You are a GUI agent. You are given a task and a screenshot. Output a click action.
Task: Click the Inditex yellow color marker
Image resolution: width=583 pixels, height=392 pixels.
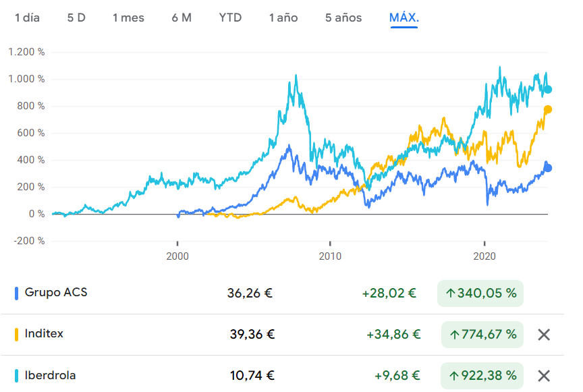[x=16, y=334]
